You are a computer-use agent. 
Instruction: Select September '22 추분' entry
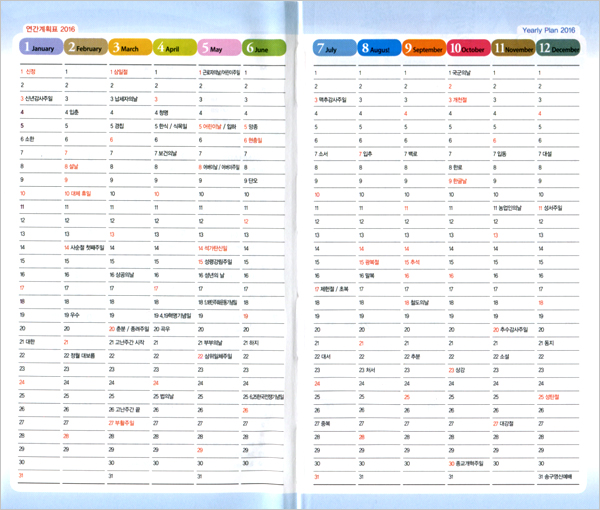(x=412, y=357)
